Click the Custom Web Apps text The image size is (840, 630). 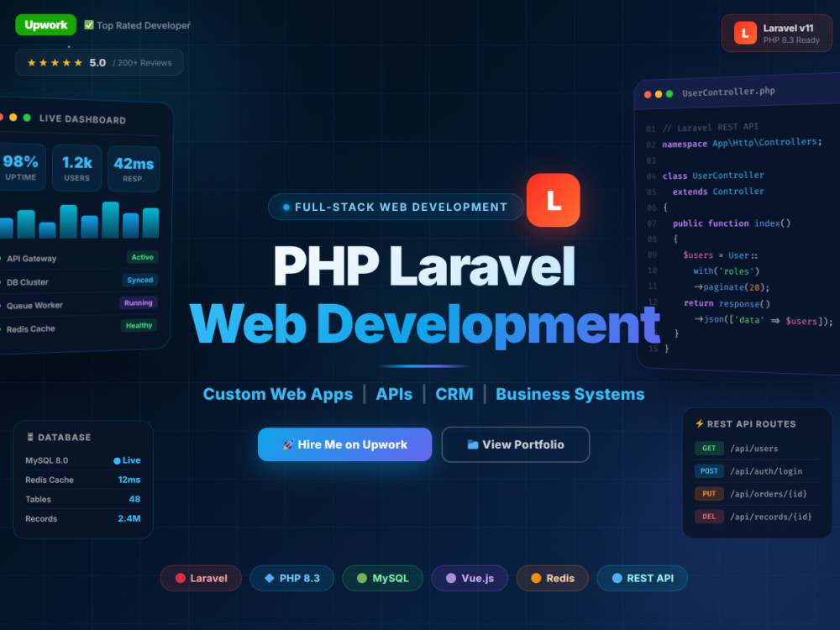(277, 394)
